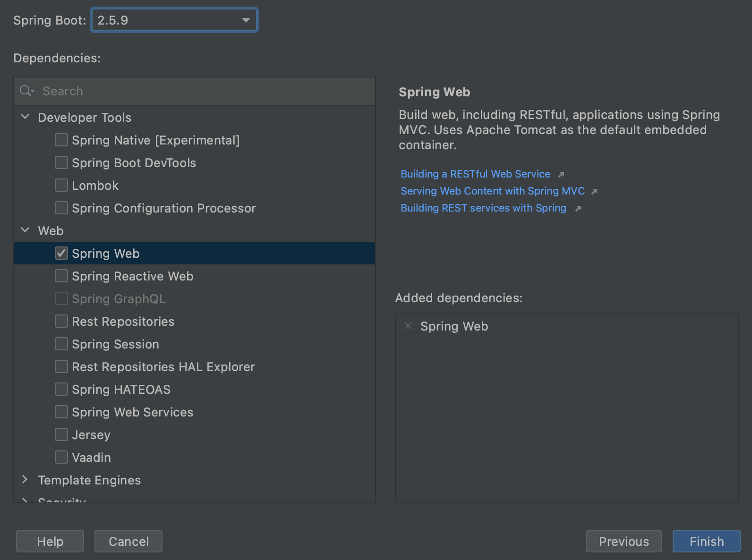Select the Vaadin row label
752x560 pixels.
91,458
